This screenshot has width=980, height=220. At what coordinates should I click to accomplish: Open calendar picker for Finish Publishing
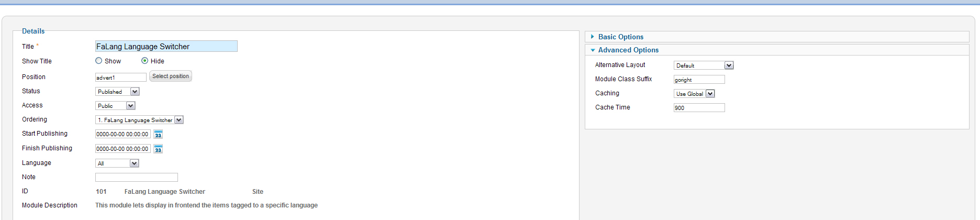tap(158, 149)
